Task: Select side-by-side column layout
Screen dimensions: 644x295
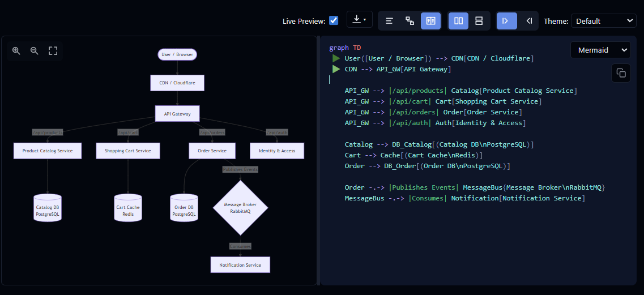Action: coord(459,21)
